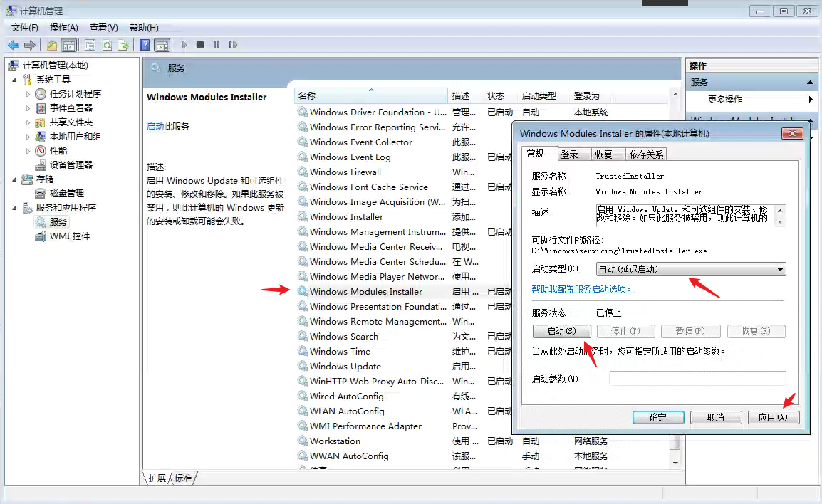Click the up-one-level folder toolbar icon
The height and width of the screenshot is (504, 822).
(x=52, y=45)
